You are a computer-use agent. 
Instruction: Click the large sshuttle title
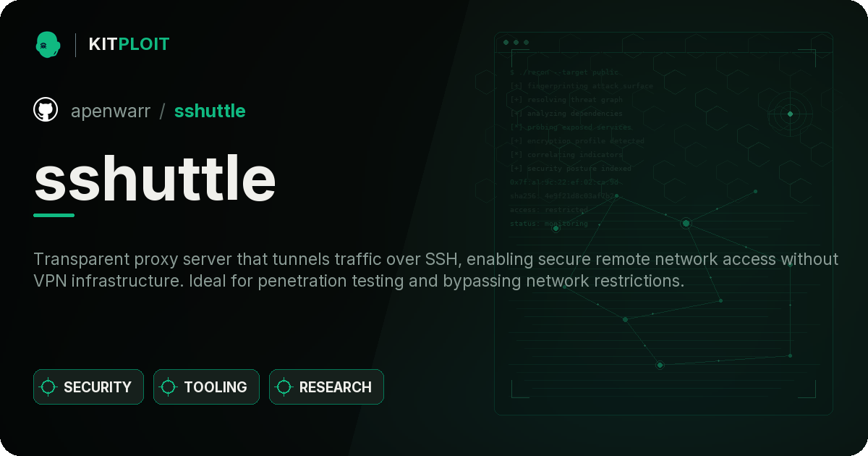tap(155, 178)
